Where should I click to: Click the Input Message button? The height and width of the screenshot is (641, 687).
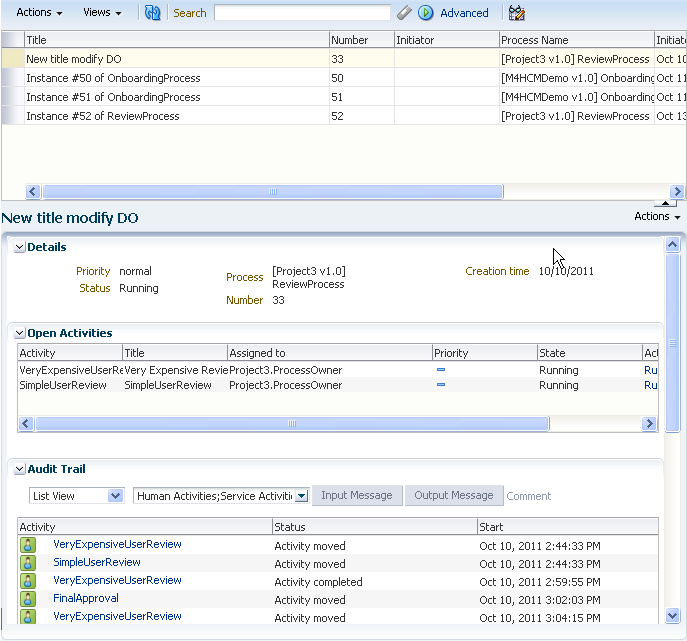(x=357, y=496)
